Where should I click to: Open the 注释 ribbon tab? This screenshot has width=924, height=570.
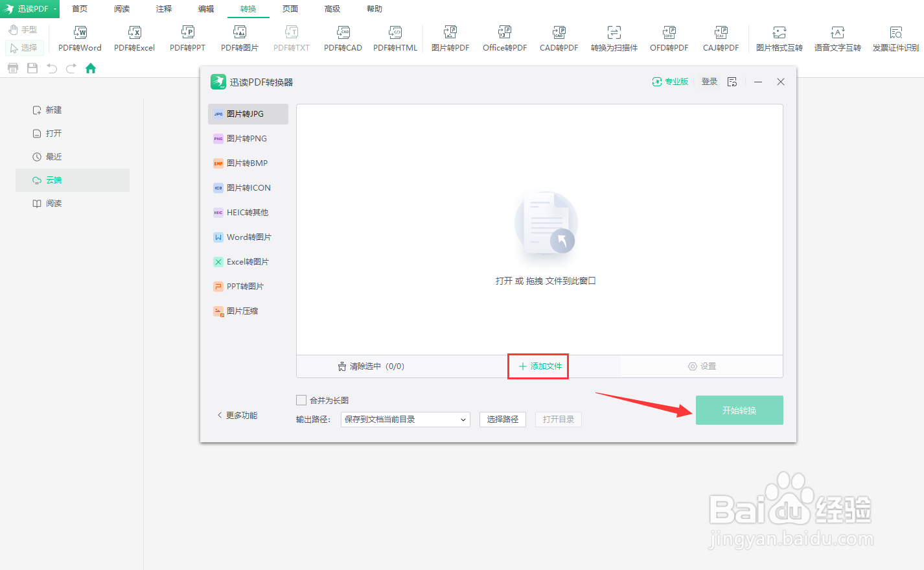(164, 8)
